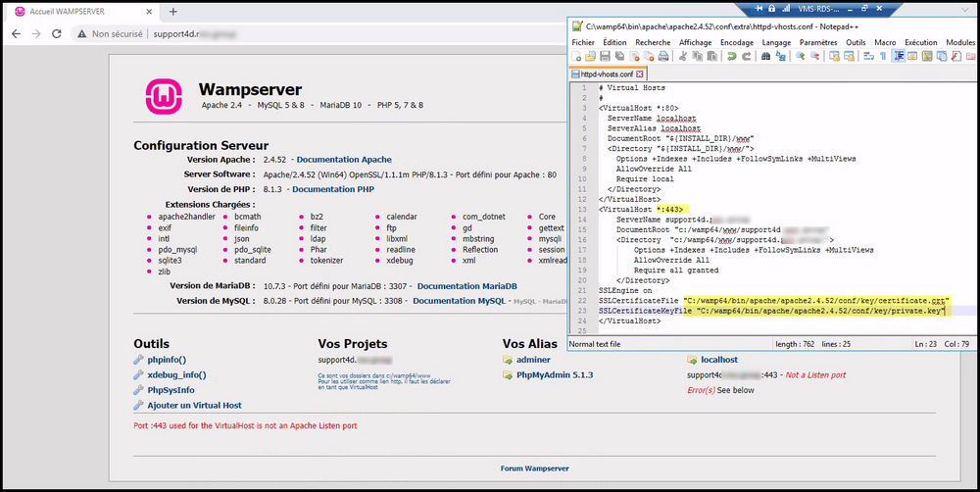Screen dimensions: 980x492
Task: Save the file with Notepad++ floppy icon
Action: click(605, 57)
